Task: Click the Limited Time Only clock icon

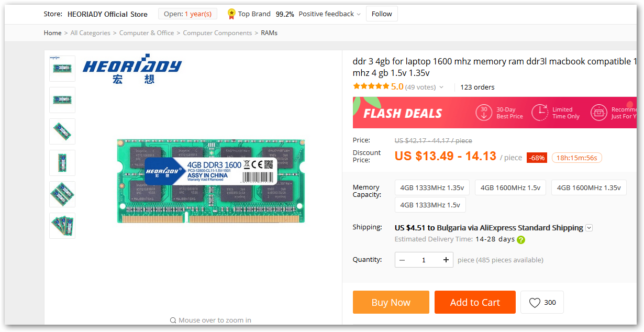Action: point(540,113)
